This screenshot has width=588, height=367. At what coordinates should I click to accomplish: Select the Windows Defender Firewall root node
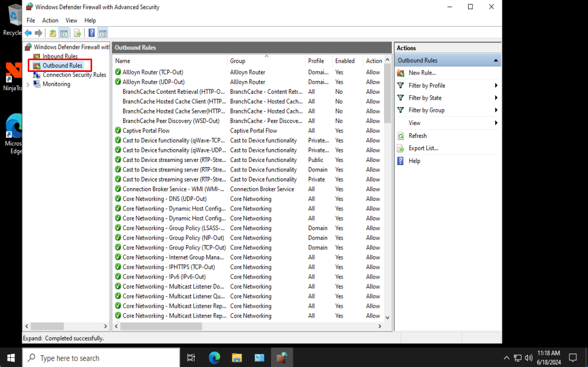coord(71,47)
